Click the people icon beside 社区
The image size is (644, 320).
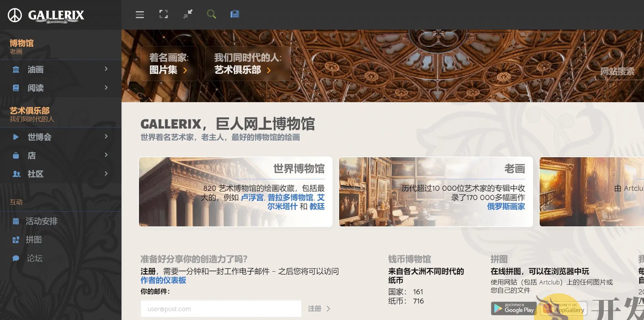click(16, 174)
